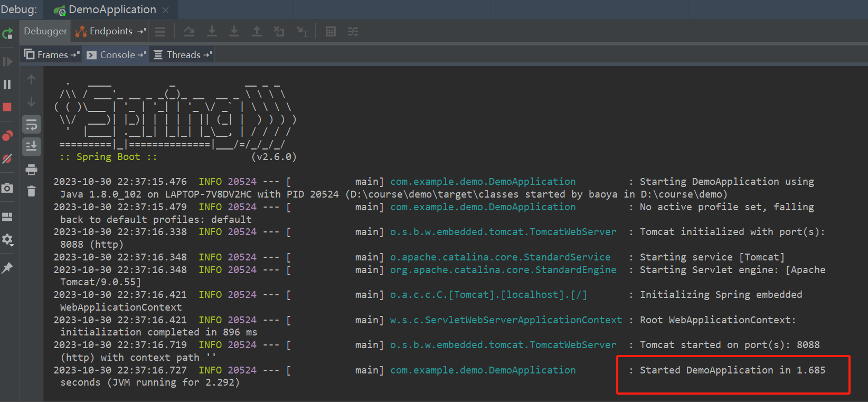868x402 pixels.
Task: Click the Threads tab icon
Action: tap(158, 55)
